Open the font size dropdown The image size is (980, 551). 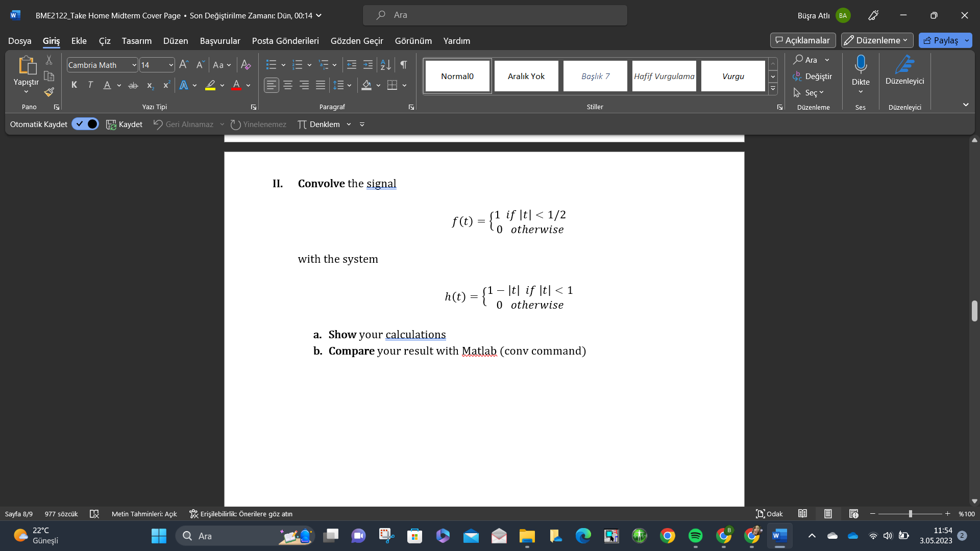click(x=170, y=65)
